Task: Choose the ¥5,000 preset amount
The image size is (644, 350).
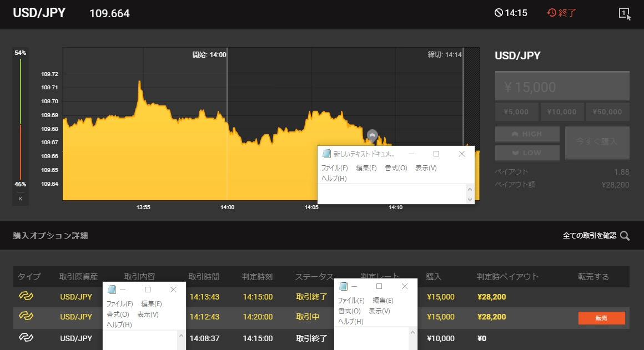Action: pyautogui.click(x=516, y=111)
